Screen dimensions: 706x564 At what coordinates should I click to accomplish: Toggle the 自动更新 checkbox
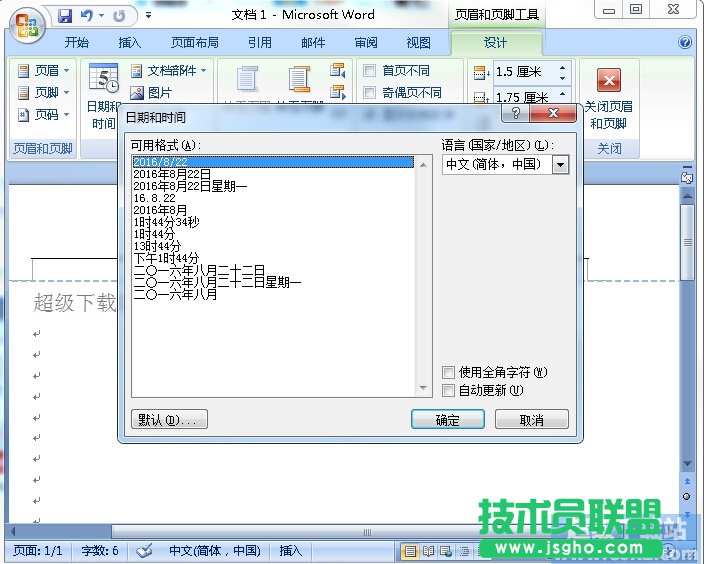click(x=449, y=391)
